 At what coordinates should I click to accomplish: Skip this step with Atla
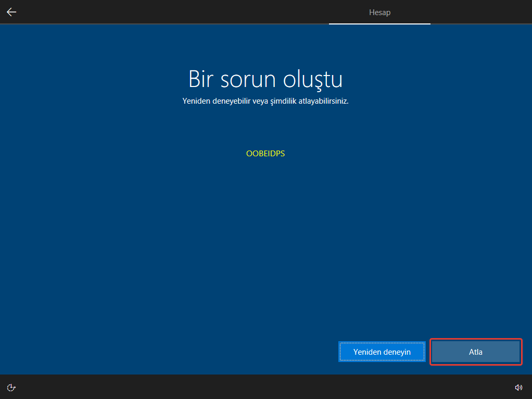475,352
